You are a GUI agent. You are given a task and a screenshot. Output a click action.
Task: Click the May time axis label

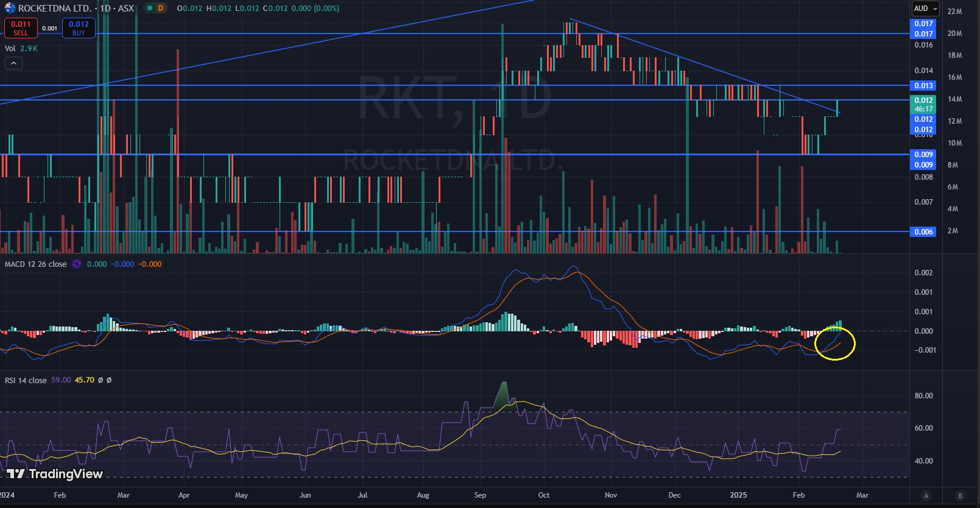click(x=241, y=495)
